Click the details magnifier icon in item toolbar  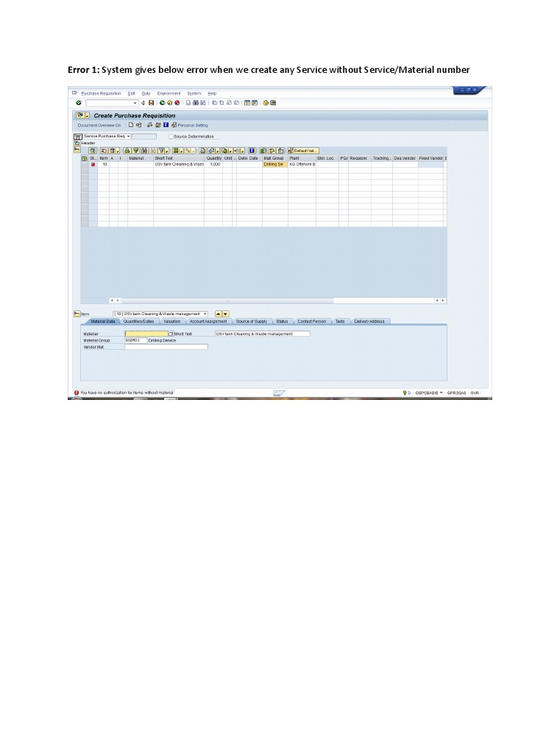click(93, 150)
